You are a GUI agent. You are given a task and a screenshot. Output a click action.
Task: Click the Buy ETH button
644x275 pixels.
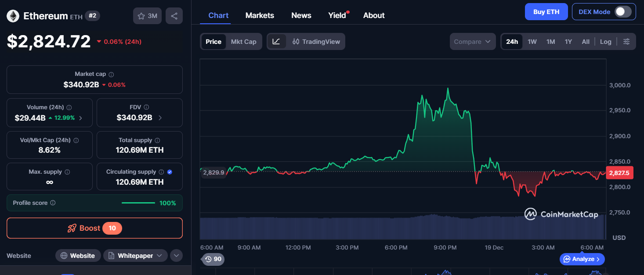(x=546, y=11)
